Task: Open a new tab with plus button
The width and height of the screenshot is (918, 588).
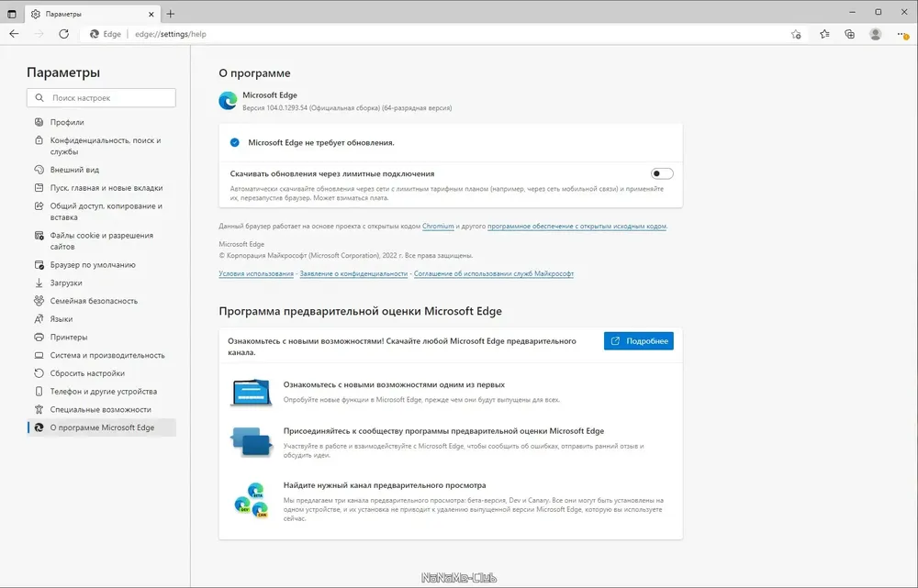Action: pyautogui.click(x=171, y=14)
